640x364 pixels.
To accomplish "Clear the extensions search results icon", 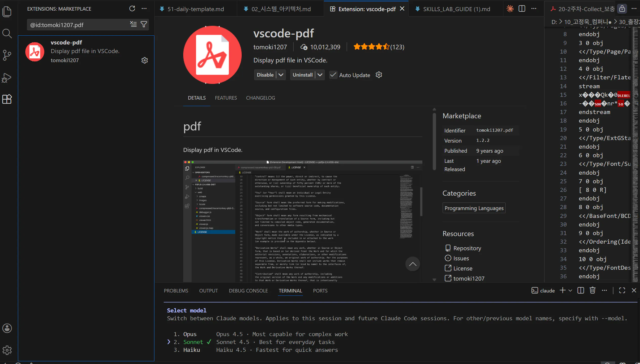I will (x=133, y=25).
